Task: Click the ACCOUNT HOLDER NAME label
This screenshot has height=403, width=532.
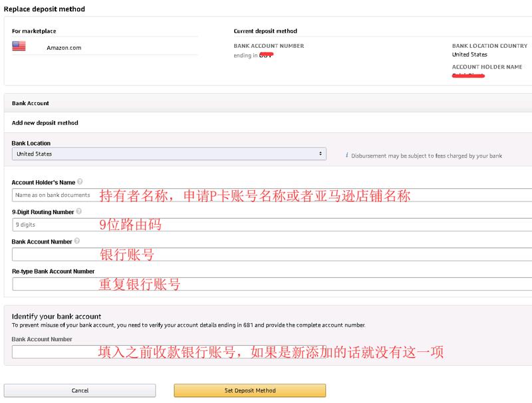Action: click(487, 67)
